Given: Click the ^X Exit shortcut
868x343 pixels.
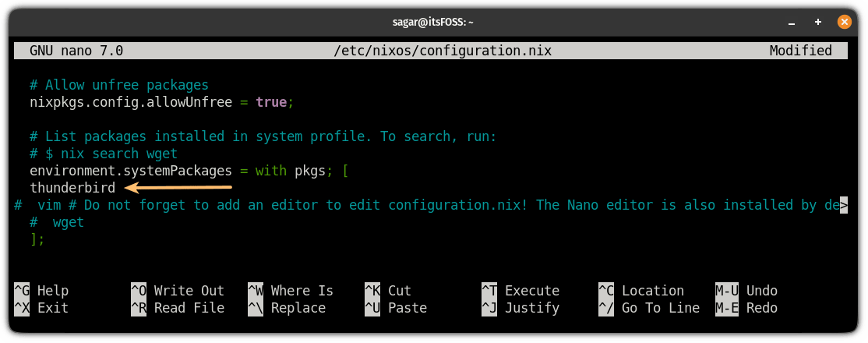Looking at the screenshot, I should 45,308.
